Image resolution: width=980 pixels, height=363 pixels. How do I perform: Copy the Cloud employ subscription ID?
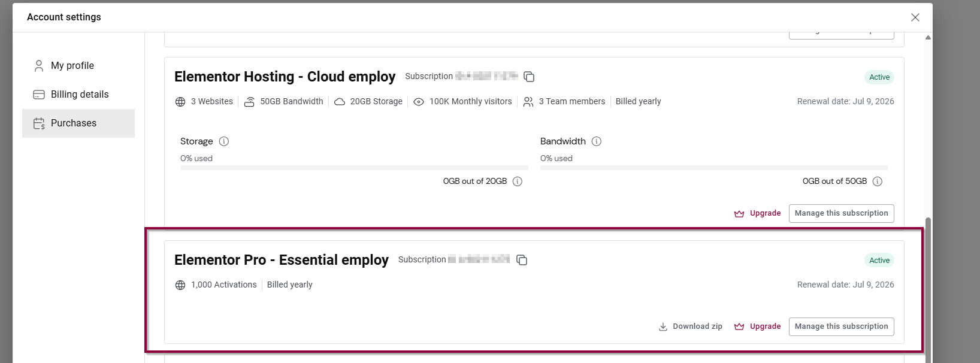point(529,77)
